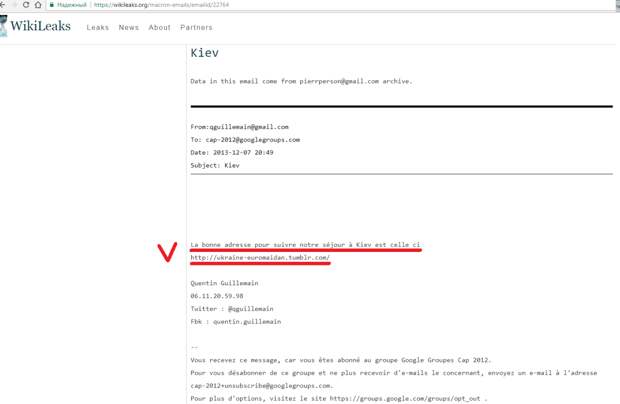The height and width of the screenshot is (404, 620).
Task: Click the Kiev email heading
Action: (204, 53)
